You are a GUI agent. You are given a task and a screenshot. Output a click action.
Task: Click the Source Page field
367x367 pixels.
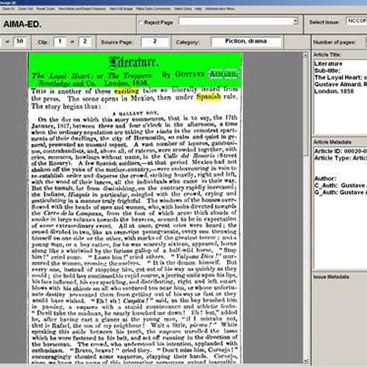155,42
